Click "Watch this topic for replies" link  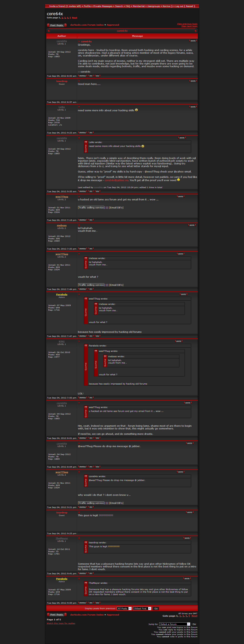61,623
